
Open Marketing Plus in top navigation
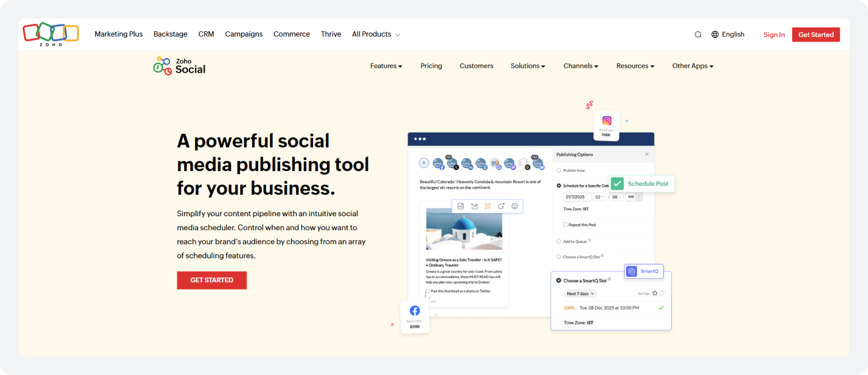119,34
